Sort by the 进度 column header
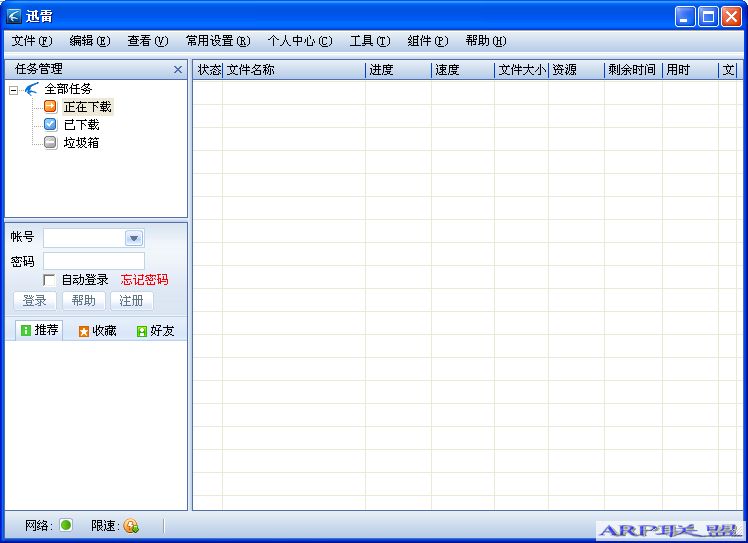The image size is (748, 543). tap(398, 70)
